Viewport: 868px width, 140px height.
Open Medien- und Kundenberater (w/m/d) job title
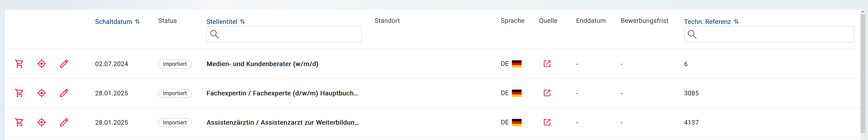click(x=262, y=64)
